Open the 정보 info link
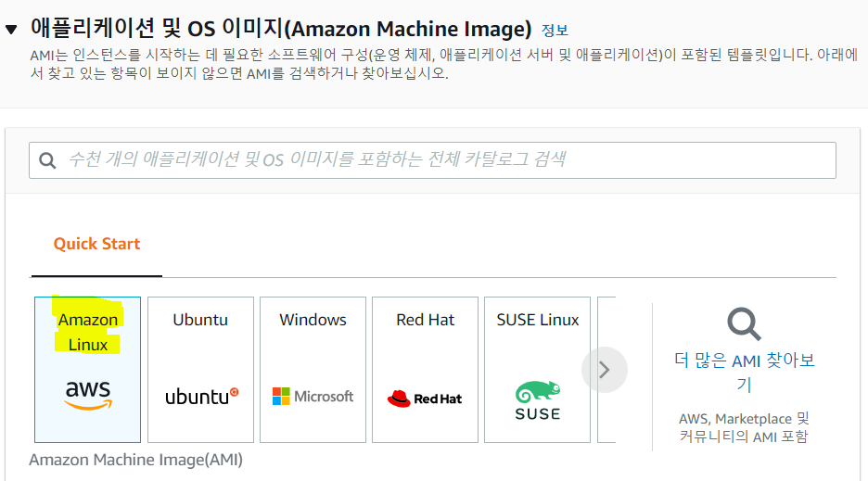868x481 pixels. point(555,30)
